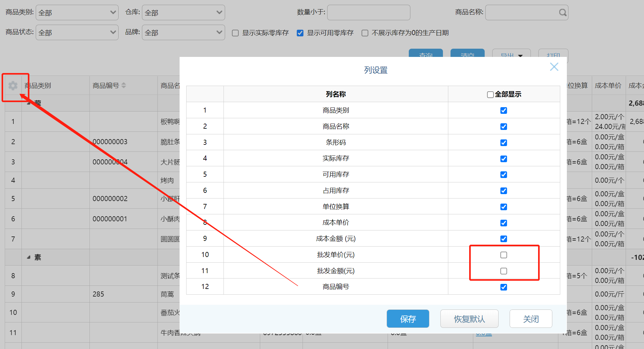
Task: Uncheck 商品类别 column visibility
Action: 504,110
